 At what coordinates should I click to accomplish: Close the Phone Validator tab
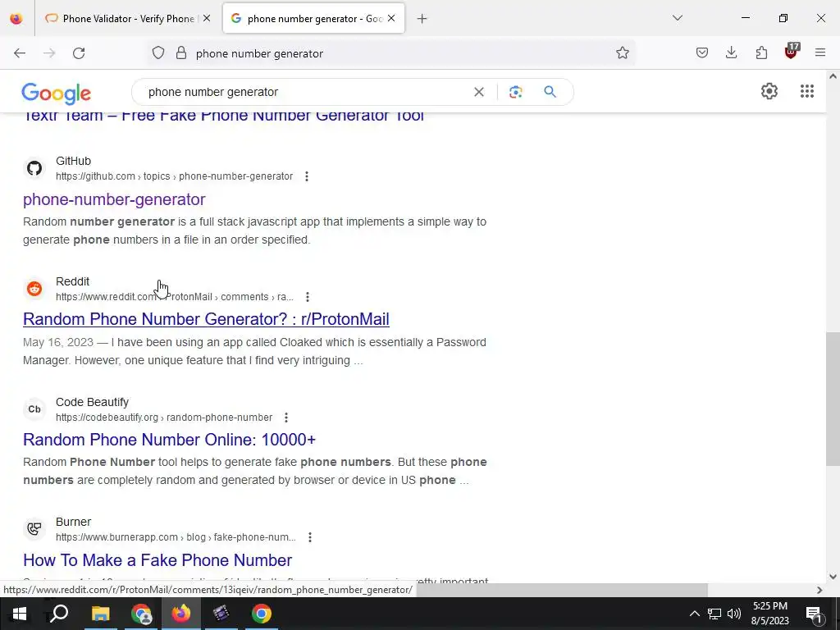(207, 19)
